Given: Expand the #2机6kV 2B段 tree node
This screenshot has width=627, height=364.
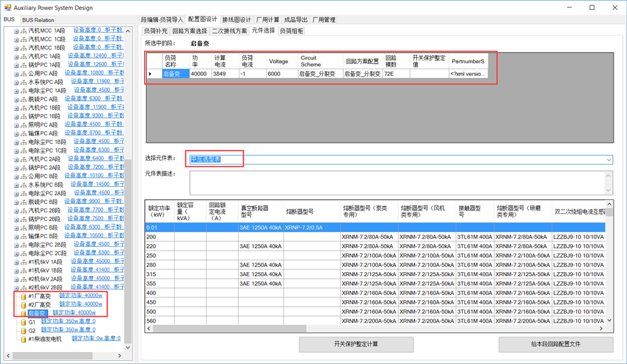Looking at the screenshot, I should [x=17, y=287].
